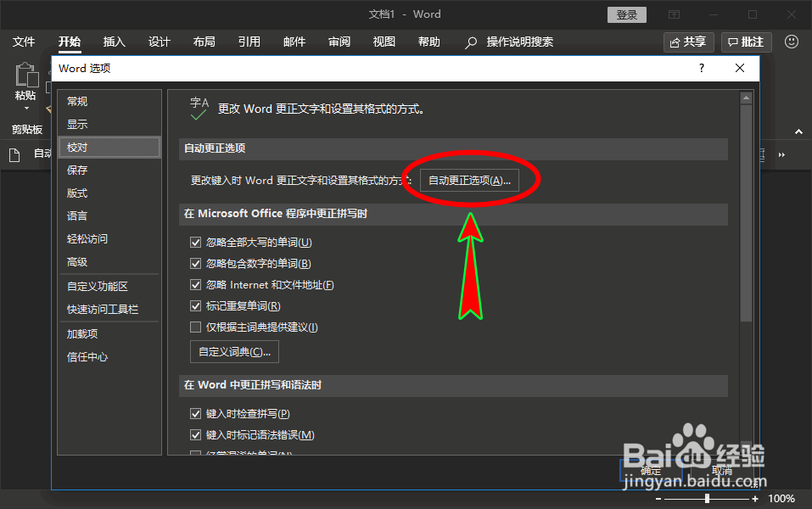This screenshot has width=812, height=509.
Task: Toggle 标记重复单词 checkbox
Action: [x=196, y=306]
